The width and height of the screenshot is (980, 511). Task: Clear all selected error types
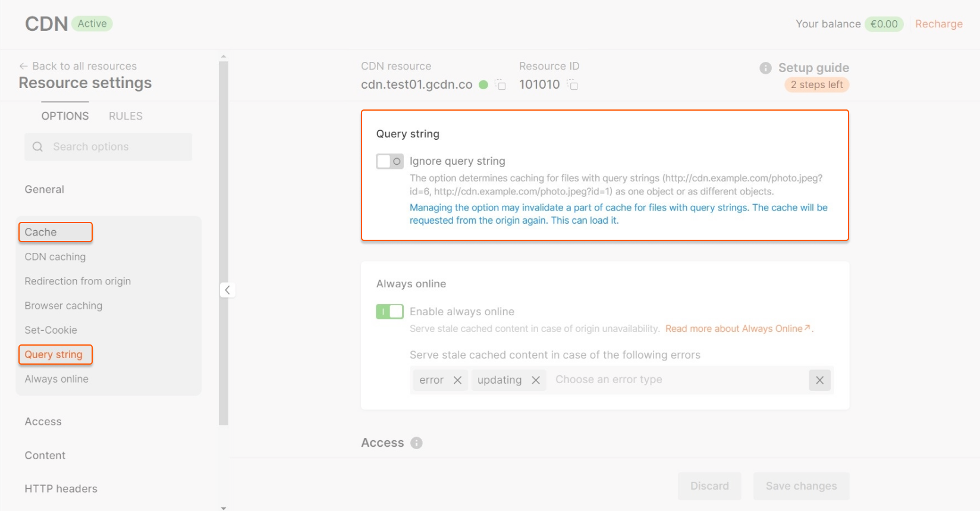click(x=819, y=380)
